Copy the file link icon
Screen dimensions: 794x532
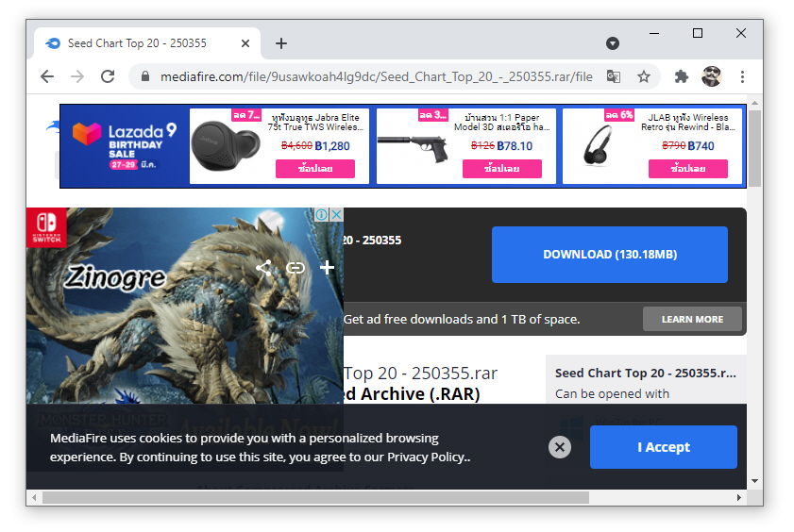(x=296, y=268)
